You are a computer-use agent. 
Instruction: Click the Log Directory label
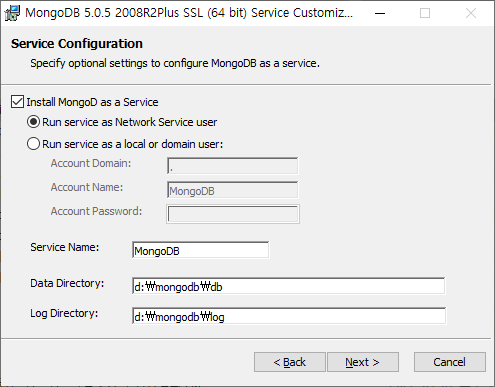tap(64, 313)
